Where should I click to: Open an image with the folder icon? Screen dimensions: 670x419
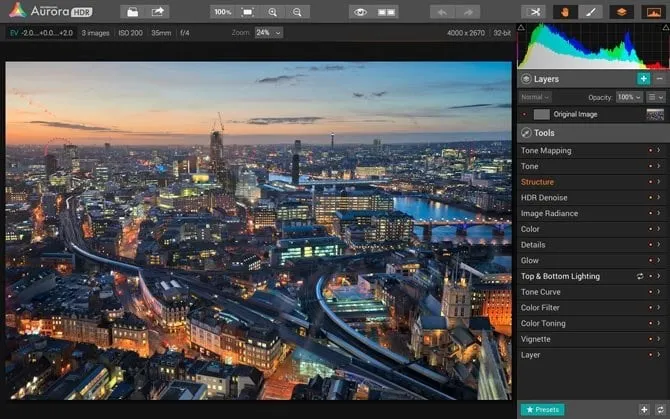click(x=133, y=12)
